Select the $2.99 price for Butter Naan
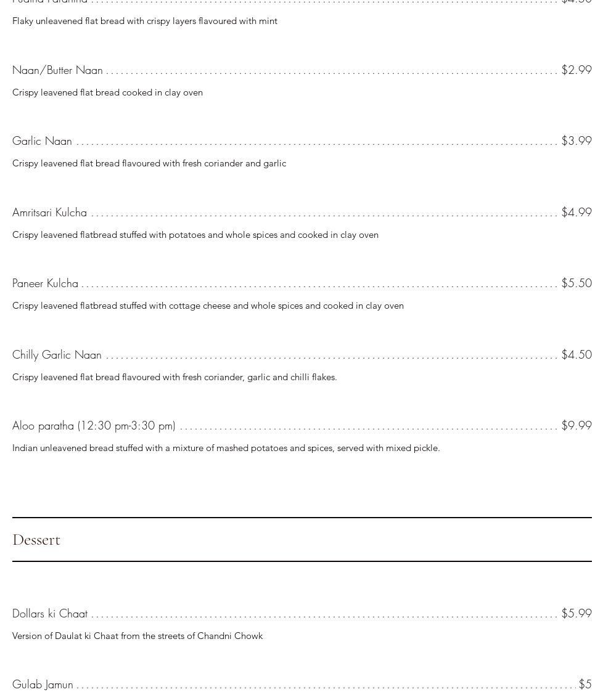This screenshot has height=700, width=595. coord(576,70)
